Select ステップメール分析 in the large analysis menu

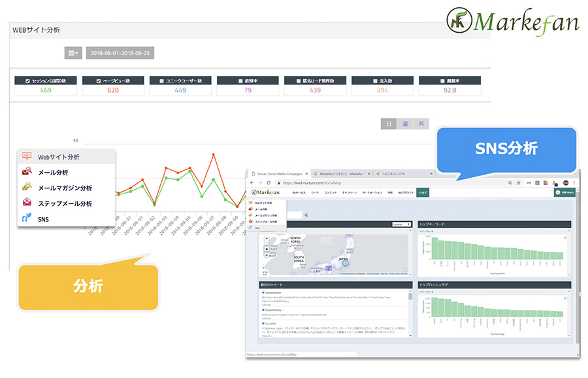(67, 203)
